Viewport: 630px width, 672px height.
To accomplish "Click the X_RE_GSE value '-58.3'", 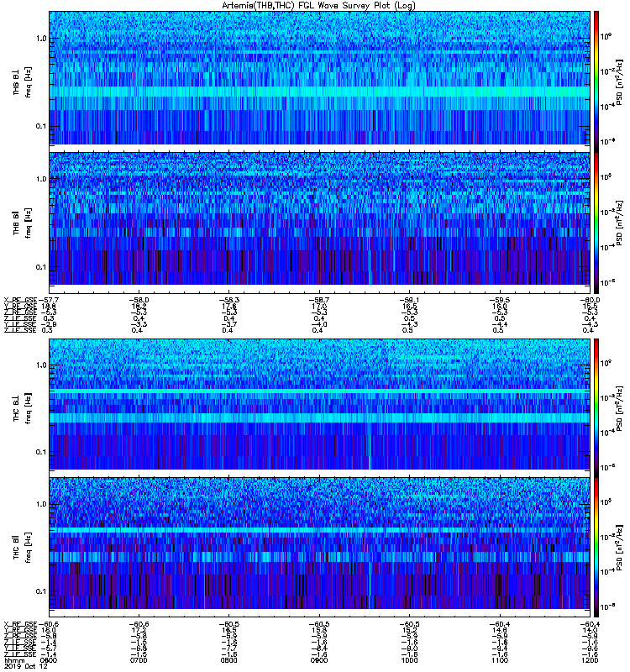I will tap(228, 300).
